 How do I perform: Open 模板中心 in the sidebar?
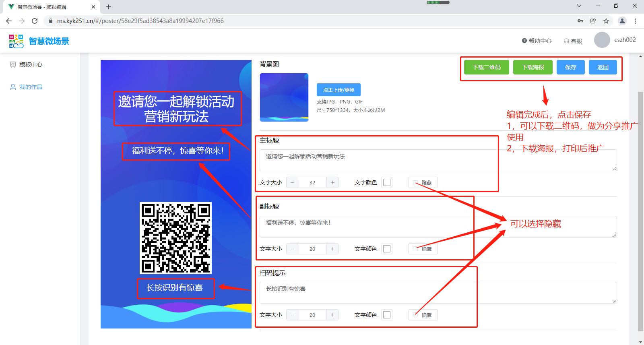[31, 64]
